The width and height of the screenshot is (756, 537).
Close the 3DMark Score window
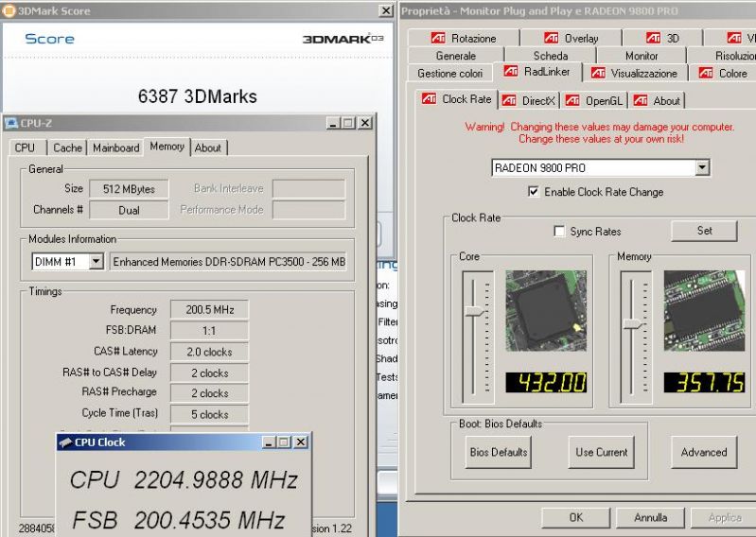click(x=386, y=10)
